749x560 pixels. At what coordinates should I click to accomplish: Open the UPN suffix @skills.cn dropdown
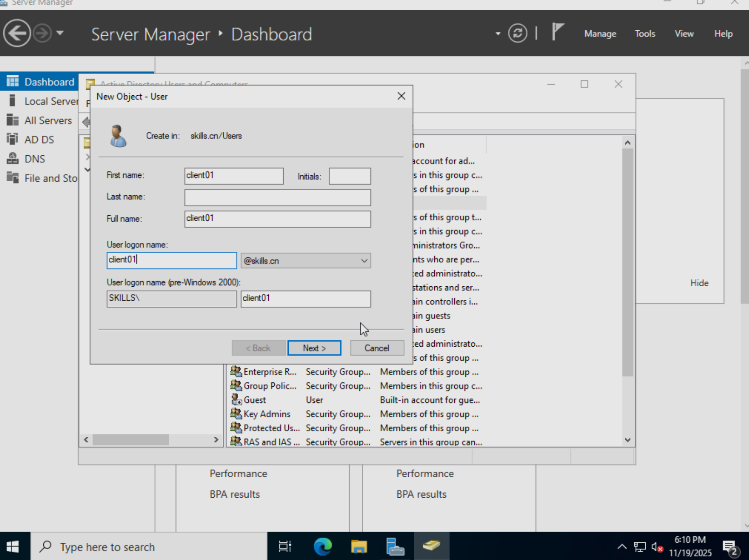click(x=305, y=261)
